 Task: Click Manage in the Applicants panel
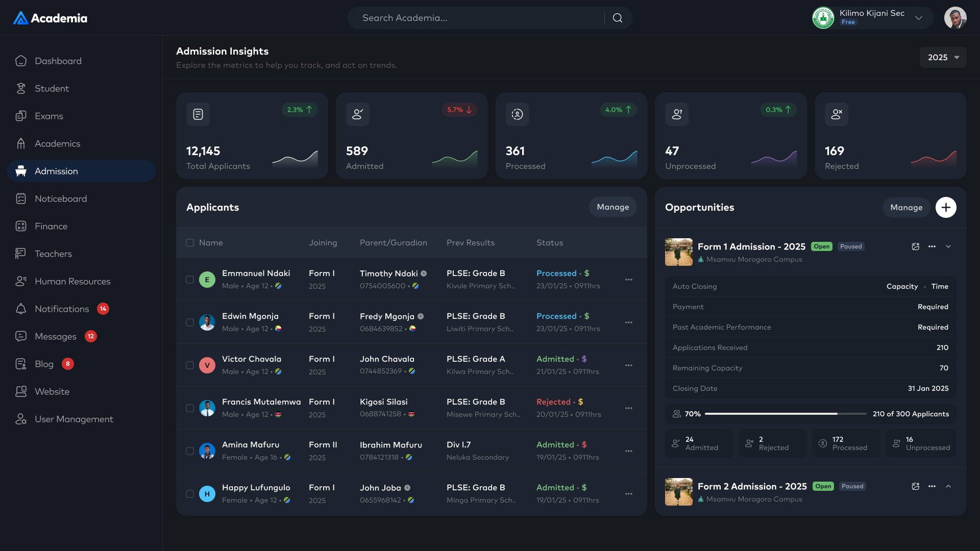[x=612, y=207]
